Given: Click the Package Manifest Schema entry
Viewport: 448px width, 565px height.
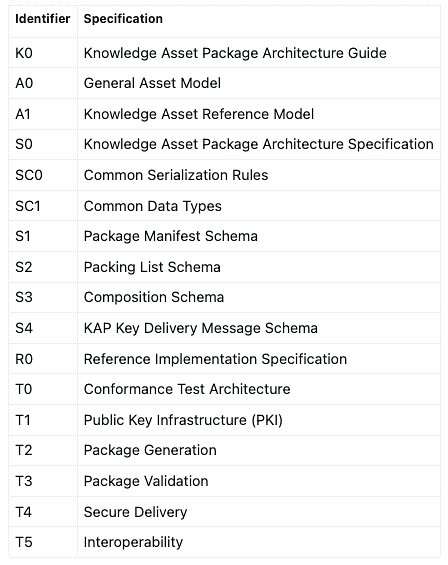Looking at the screenshot, I should tap(170, 236).
